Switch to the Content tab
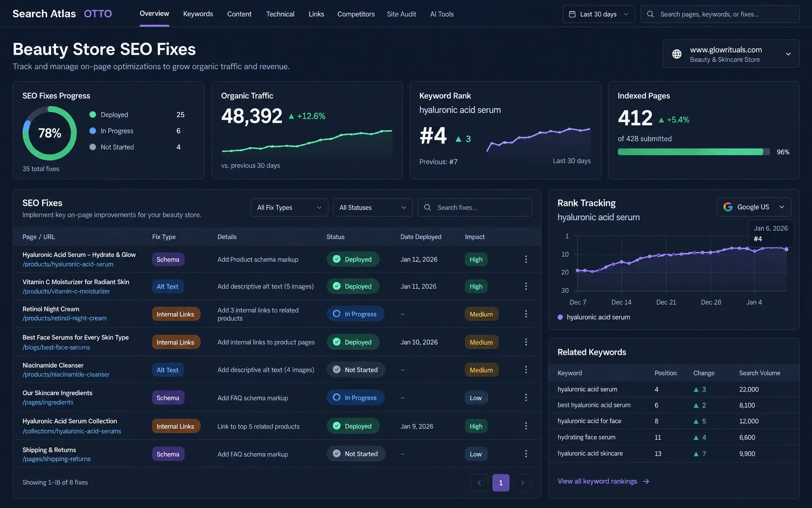Viewport: 812px width, 508px height. point(240,14)
